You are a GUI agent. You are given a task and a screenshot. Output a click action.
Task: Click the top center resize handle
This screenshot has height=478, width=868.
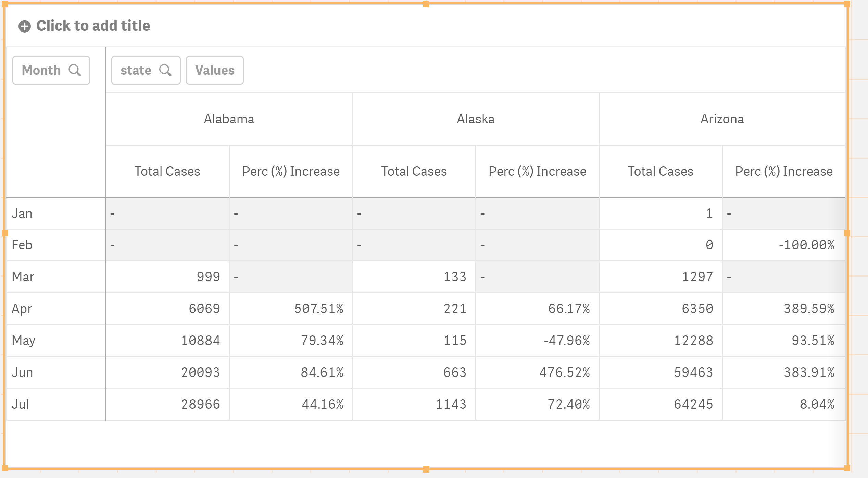click(x=426, y=4)
